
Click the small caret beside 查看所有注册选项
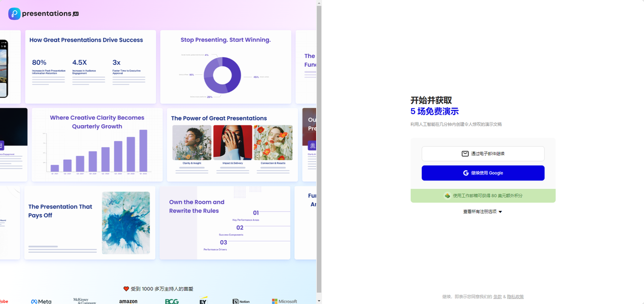click(x=500, y=212)
